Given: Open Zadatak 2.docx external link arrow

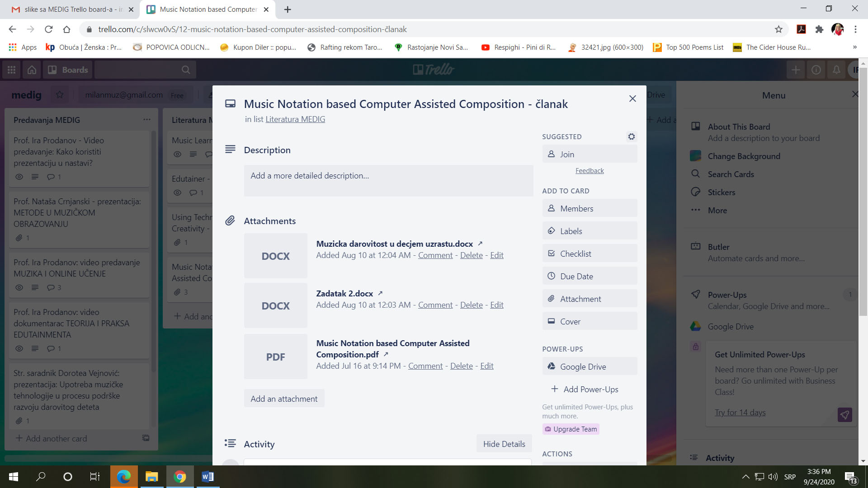Looking at the screenshot, I should (x=380, y=293).
